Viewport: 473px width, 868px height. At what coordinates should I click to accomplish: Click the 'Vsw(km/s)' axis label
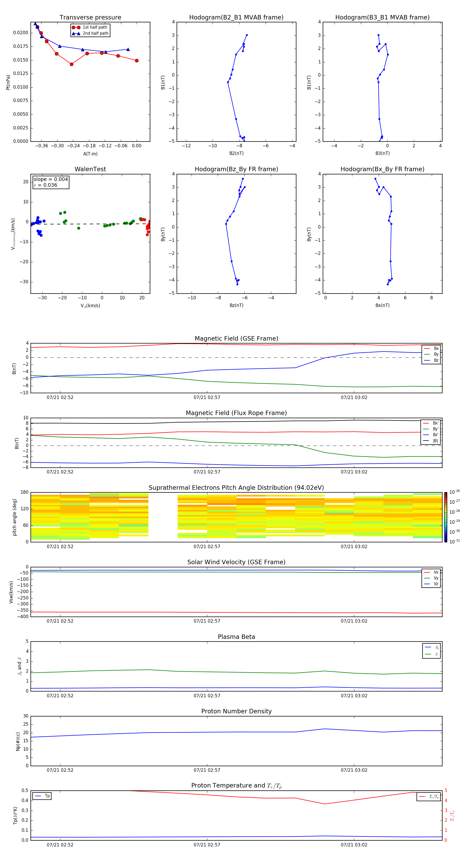pos(11,592)
